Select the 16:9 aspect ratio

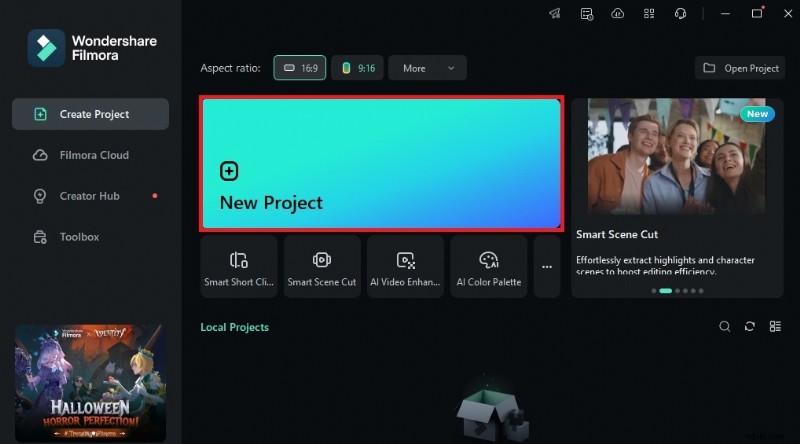coord(300,68)
